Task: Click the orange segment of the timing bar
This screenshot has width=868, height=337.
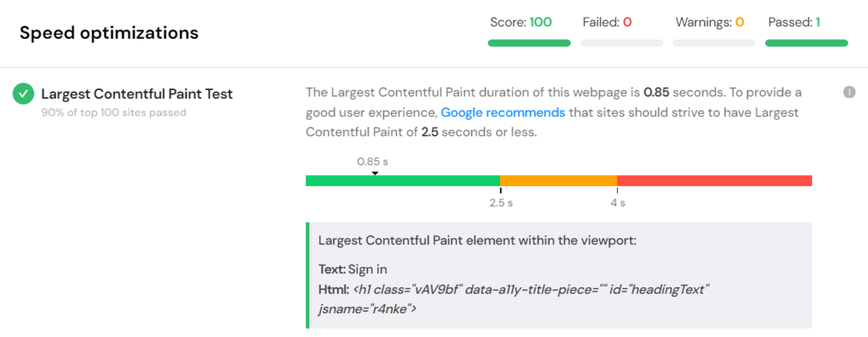Action: click(558, 181)
